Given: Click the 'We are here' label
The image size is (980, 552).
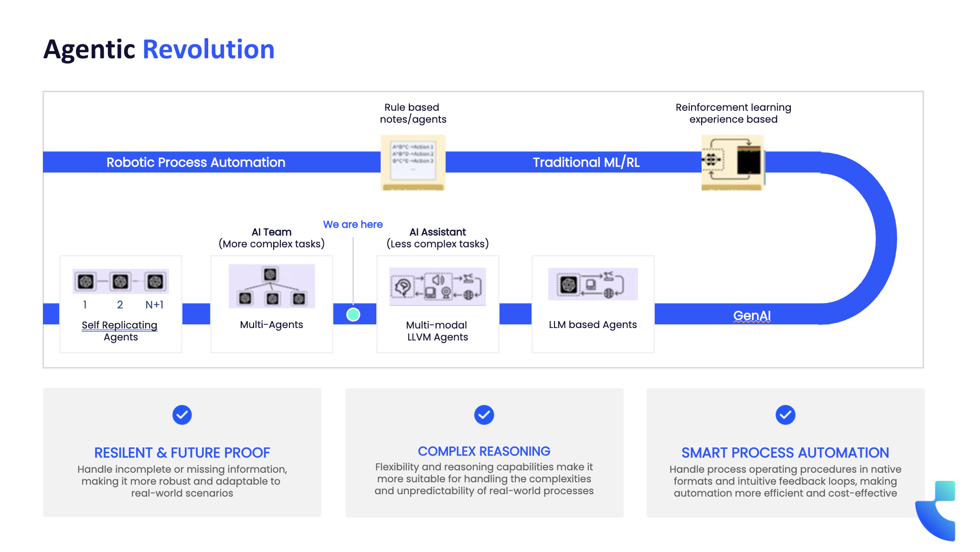Looking at the screenshot, I should (353, 224).
